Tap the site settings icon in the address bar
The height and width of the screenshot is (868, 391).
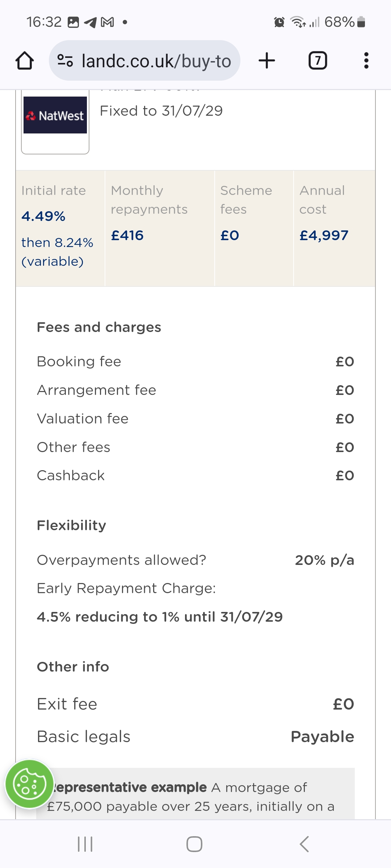click(x=65, y=60)
